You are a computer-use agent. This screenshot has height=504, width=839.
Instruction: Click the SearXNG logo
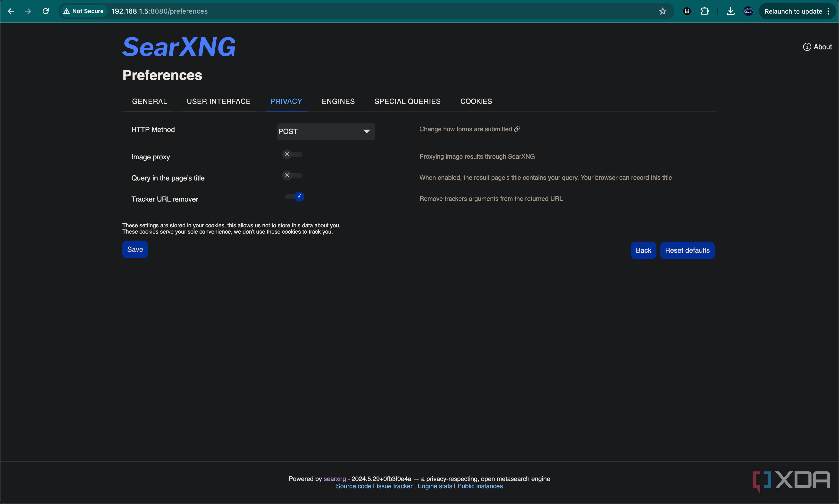(179, 47)
